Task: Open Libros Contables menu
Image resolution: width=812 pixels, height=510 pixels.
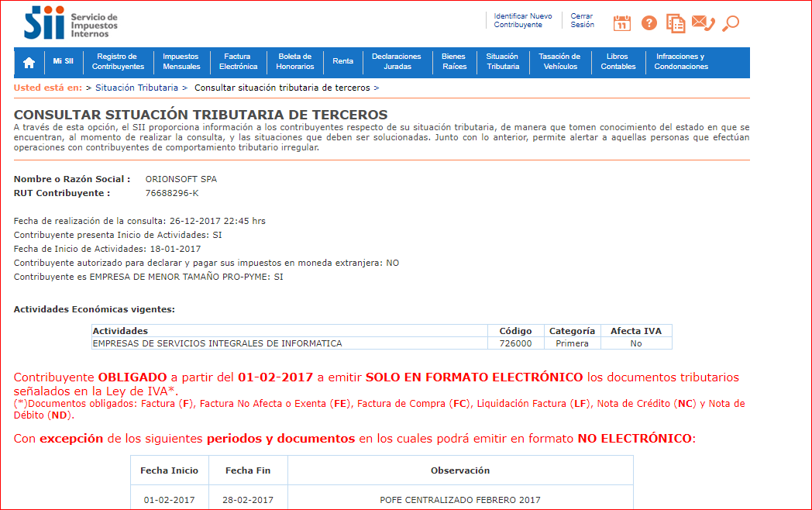Action: click(618, 61)
